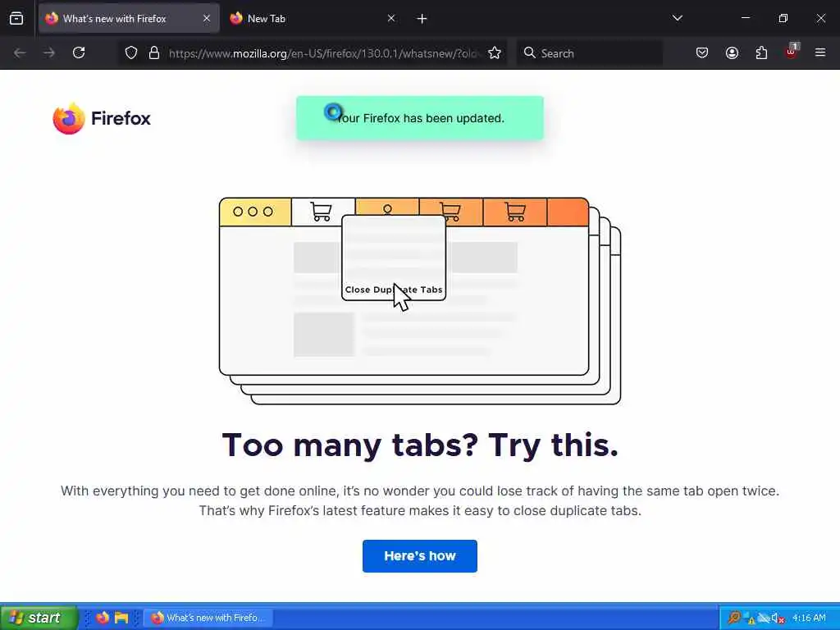Open the Extensions puzzle icon

[x=761, y=53]
